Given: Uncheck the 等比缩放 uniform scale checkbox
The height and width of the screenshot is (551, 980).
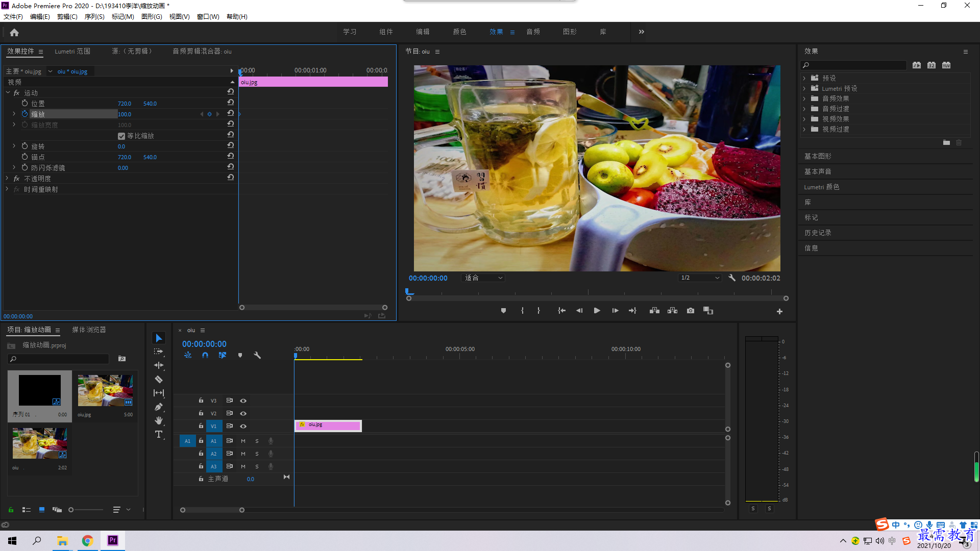Looking at the screenshot, I should (121, 136).
